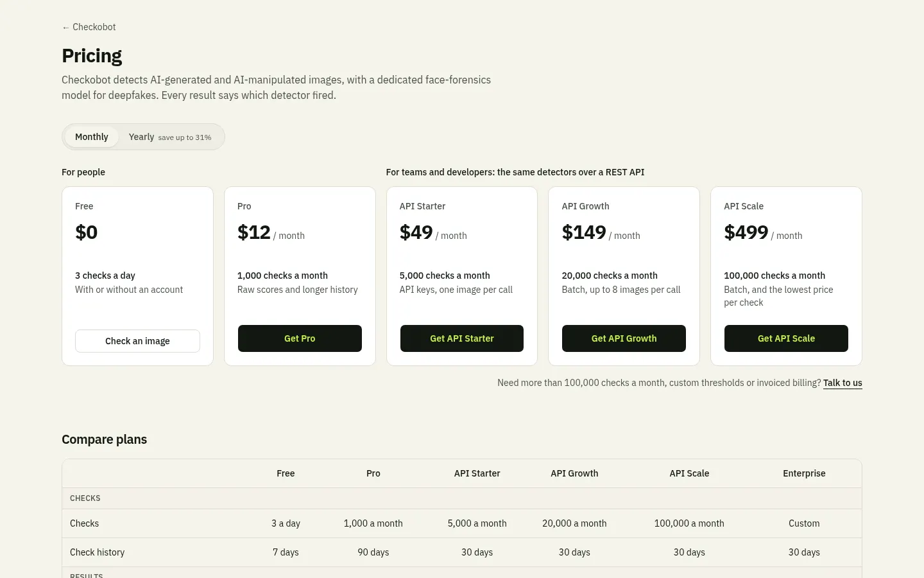Select Monthly billing

[92, 137]
